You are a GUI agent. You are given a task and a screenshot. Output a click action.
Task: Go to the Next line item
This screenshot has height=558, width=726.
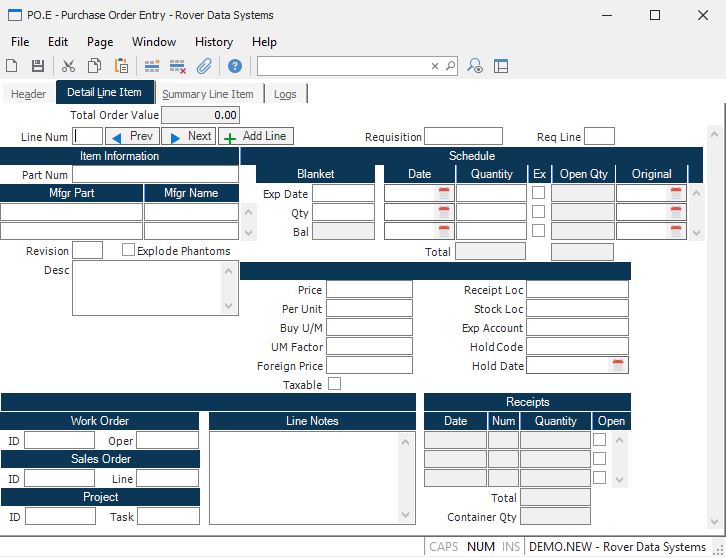click(190, 136)
